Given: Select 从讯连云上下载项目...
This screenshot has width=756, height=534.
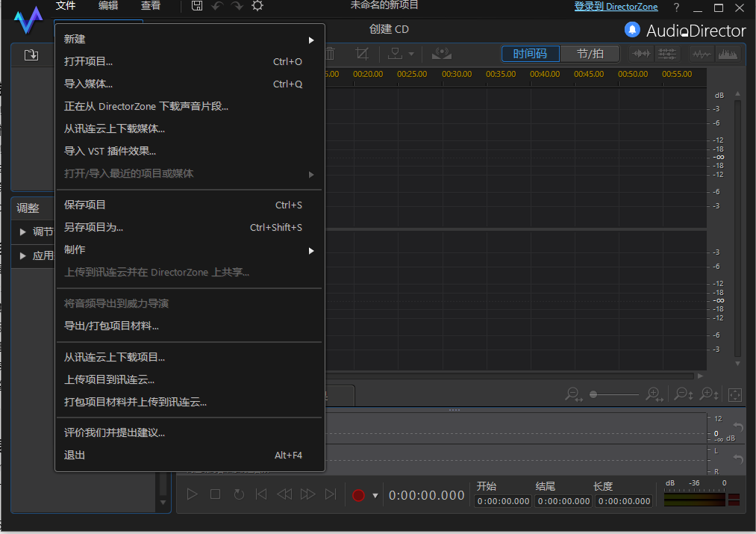Looking at the screenshot, I should (x=190, y=358).
